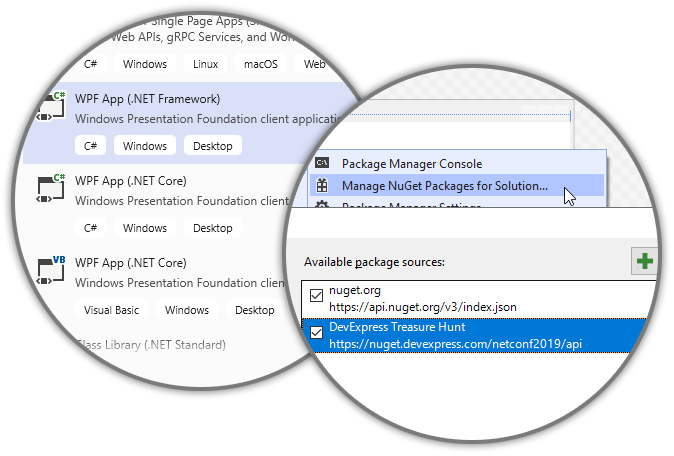Image resolution: width=674 pixels, height=456 pixels.
Task: Click the Manage NuGet Packages icon
Action: [322, 185]
